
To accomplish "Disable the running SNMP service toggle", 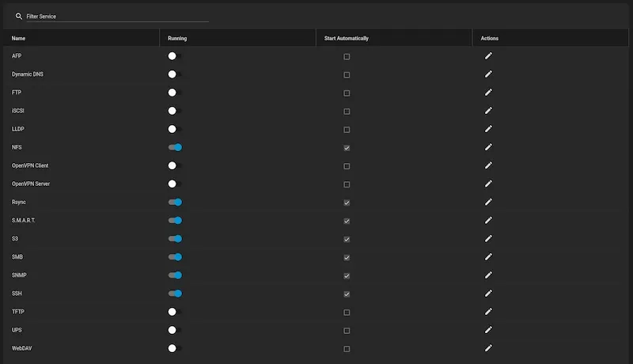I will point(175,275).
